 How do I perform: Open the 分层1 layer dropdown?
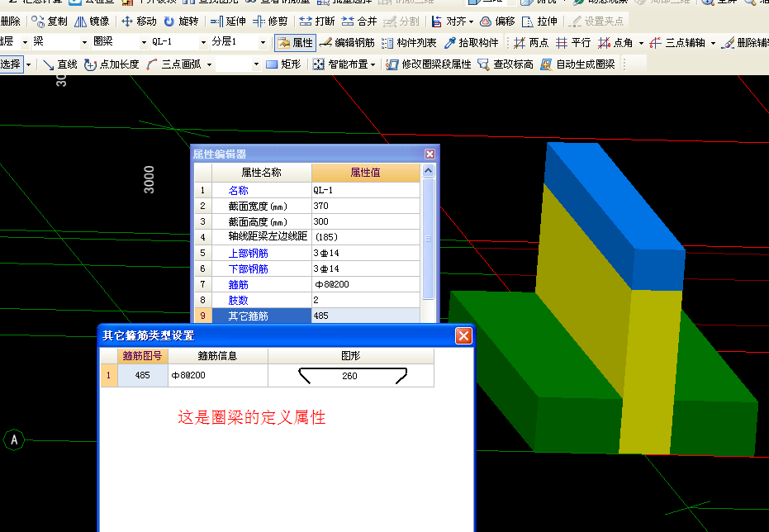[263, 43]
